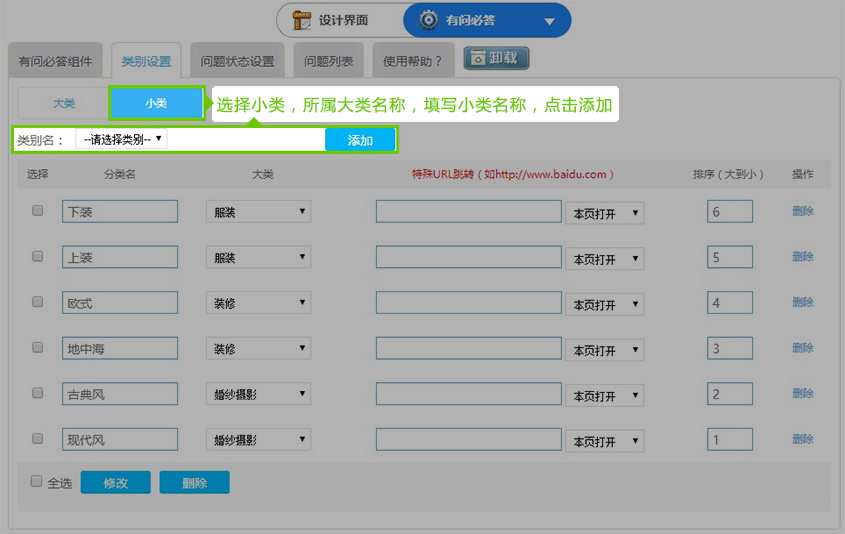Expand the 有问必答 dropdown arrow
The image size is (845, 534).
[x=549, y=21]
